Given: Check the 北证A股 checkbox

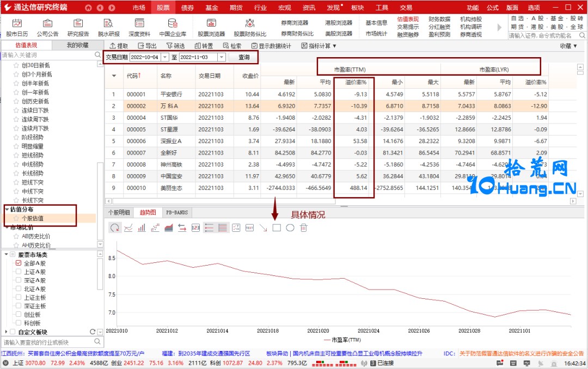Looking at the screenshot, I should (19, 289).
